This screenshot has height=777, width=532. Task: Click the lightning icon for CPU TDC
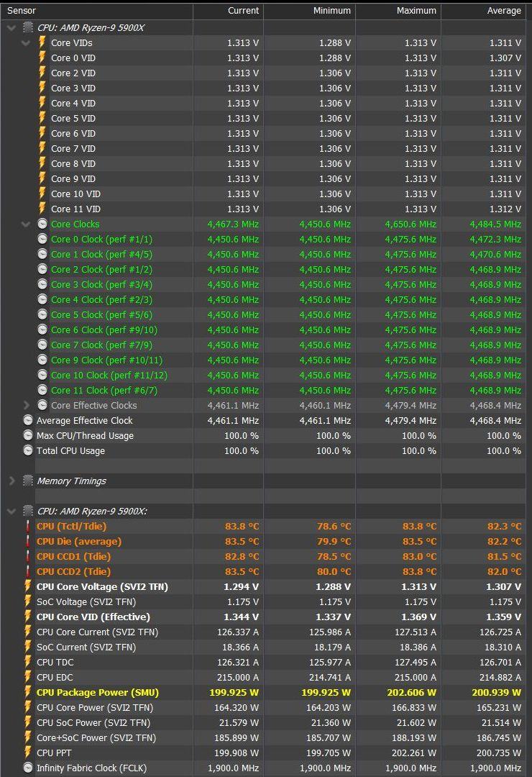click(x=28, y=662)
